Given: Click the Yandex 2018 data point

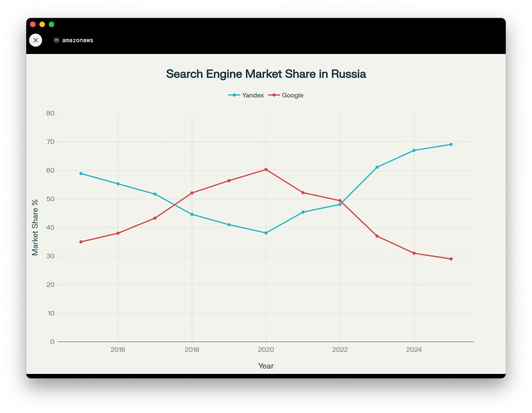Looking at the screenshot, I should [x=192, y=214].
